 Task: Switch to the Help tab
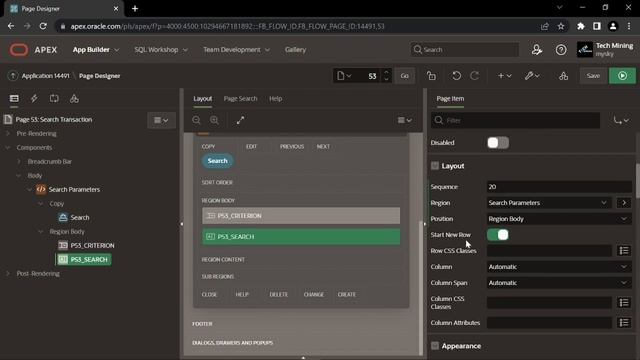point(276,98)
